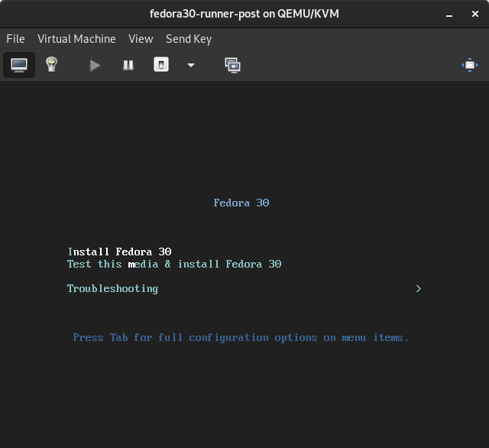The width and height of the screenshot is (489, 448).
Task: Open the File menu
Action: pyautogui.click(x=15, y=39)
